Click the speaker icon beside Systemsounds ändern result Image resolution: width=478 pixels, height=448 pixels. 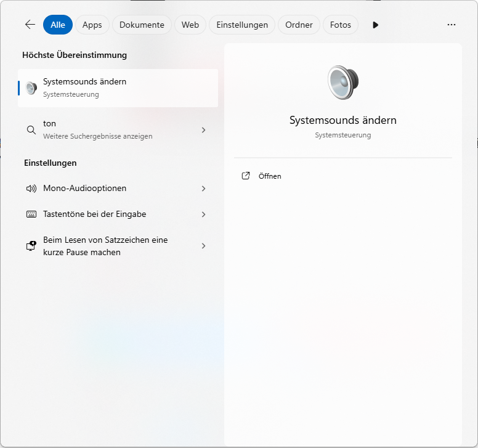[x=31, y=88]
